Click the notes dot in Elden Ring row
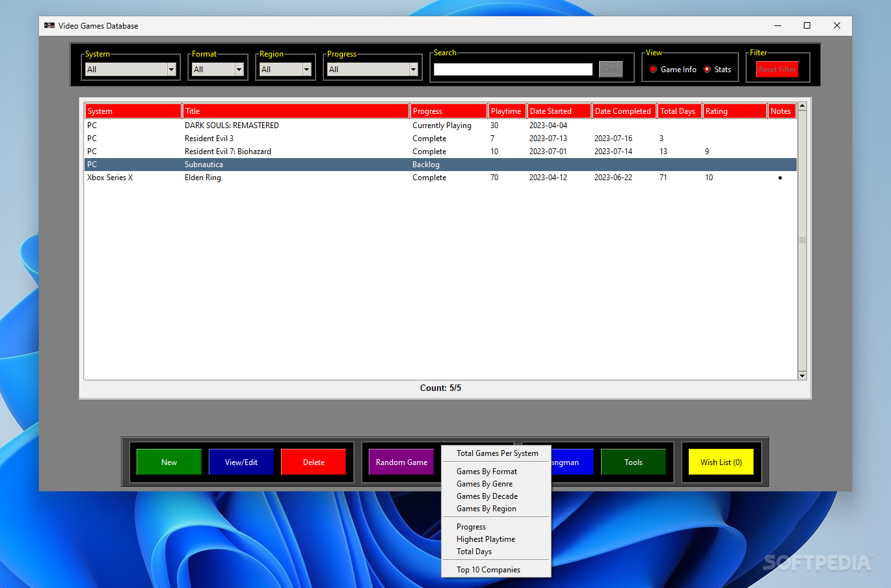Viewport: 891px width, 588px height. click(x=780, y=178)
